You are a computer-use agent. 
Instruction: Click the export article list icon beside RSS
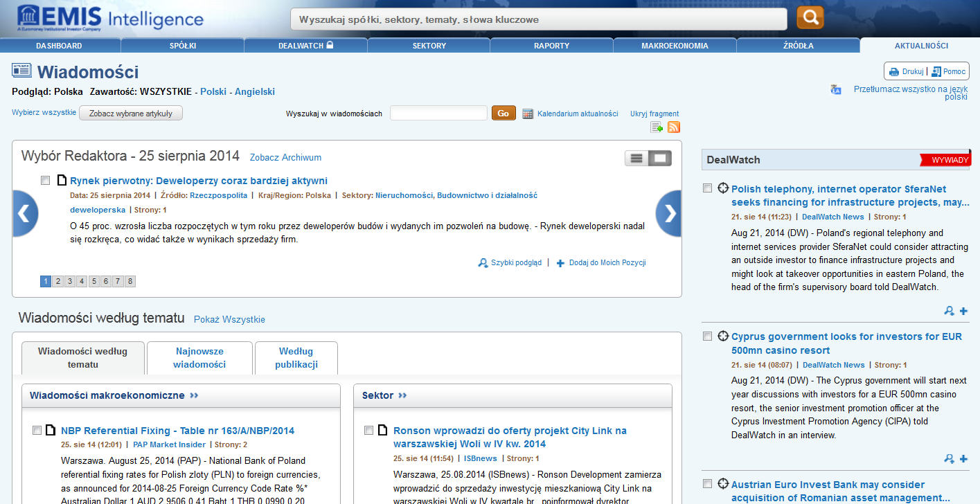tap(657, 127)
